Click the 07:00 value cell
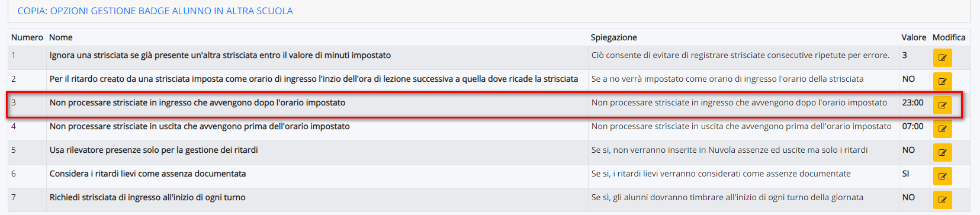 (912, 126)
